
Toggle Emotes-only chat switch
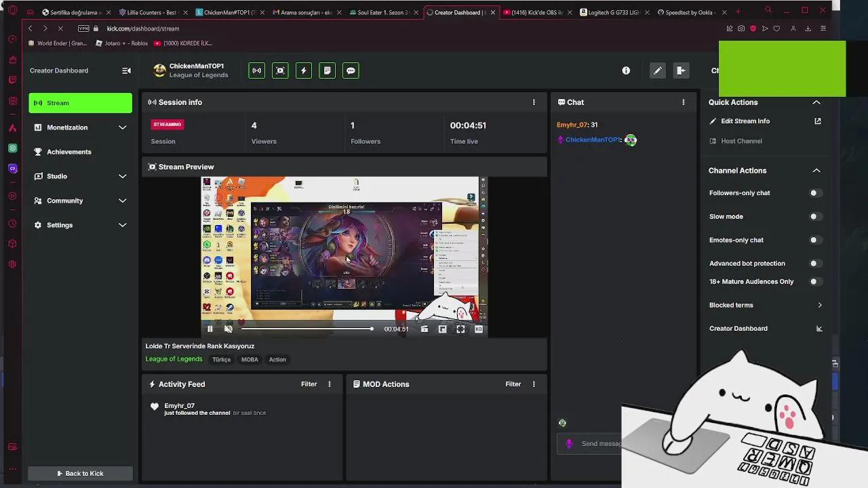816,240
